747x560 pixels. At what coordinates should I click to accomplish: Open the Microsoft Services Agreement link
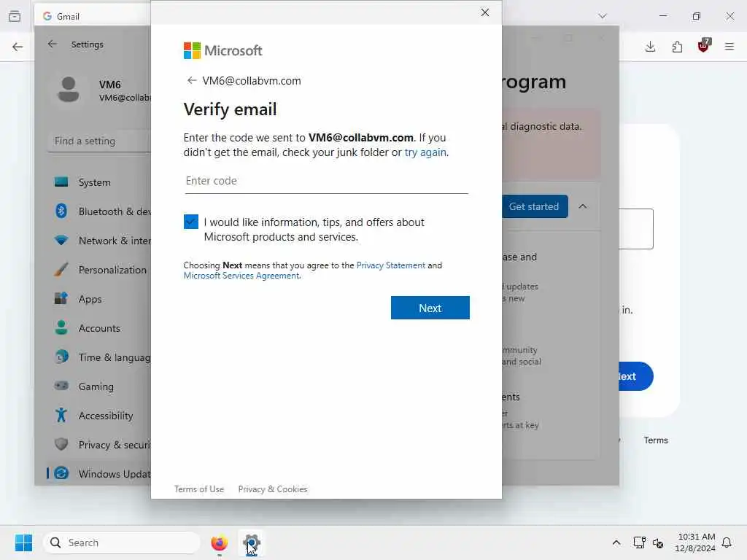pos(241,276)
